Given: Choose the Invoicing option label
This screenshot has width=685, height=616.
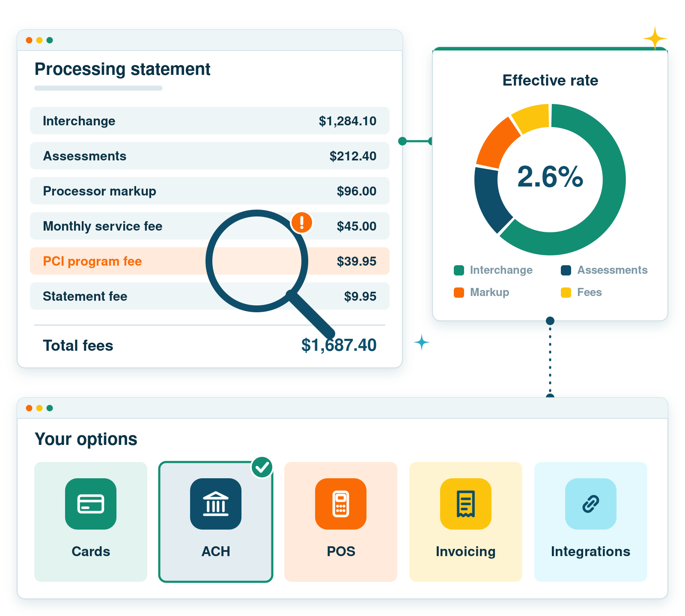Looking at the screenshot, I should (466, 552).
